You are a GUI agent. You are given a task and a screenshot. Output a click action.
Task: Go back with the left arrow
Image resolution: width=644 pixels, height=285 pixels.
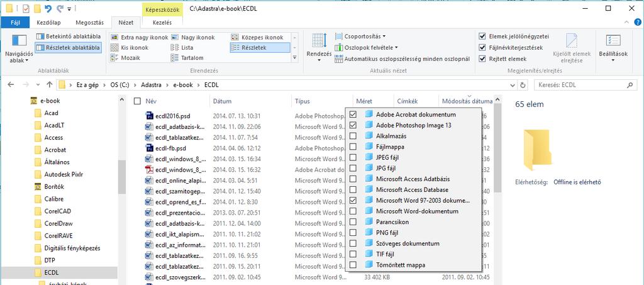pyautogui.click(x=11, y=85)
